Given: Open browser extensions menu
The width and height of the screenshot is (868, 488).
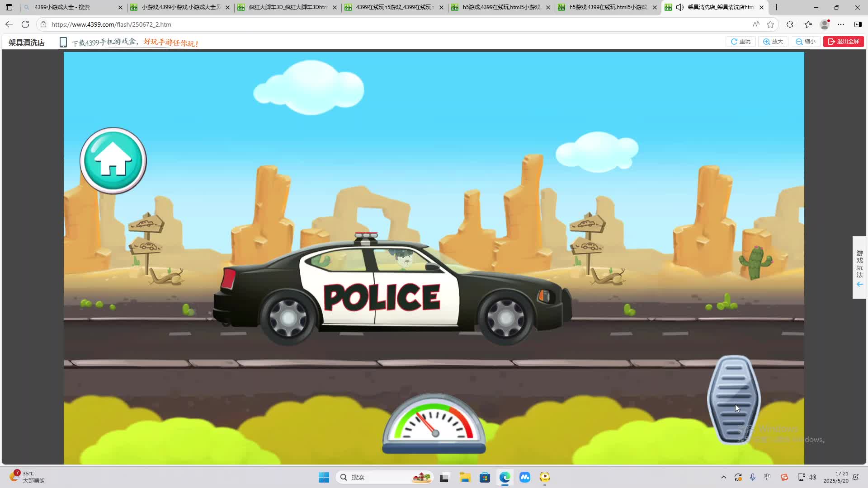Looking at the screenshot, I should (x=790, y=24).
